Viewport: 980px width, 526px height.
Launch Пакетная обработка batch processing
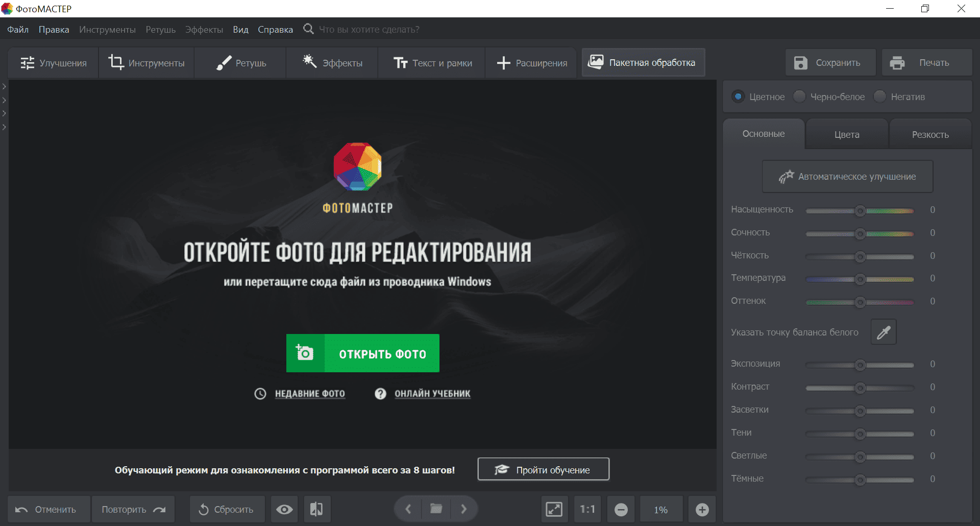pos(643,62)
